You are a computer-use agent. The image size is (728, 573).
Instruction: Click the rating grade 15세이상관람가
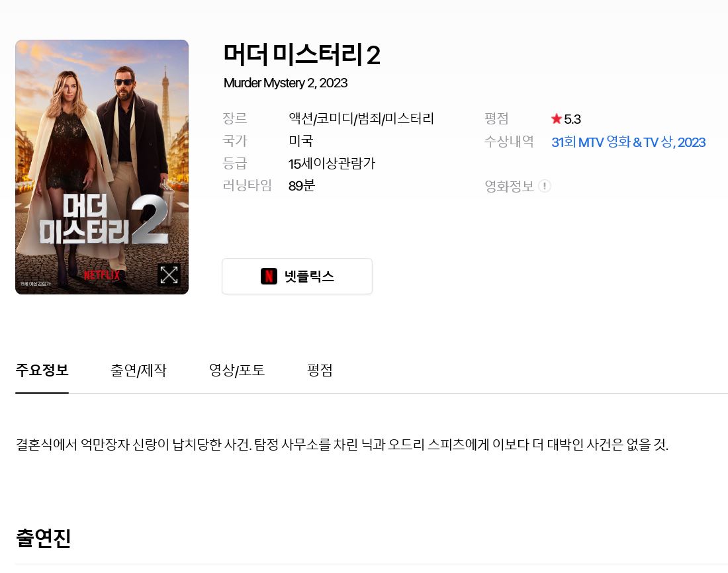[x=332, y=163]
